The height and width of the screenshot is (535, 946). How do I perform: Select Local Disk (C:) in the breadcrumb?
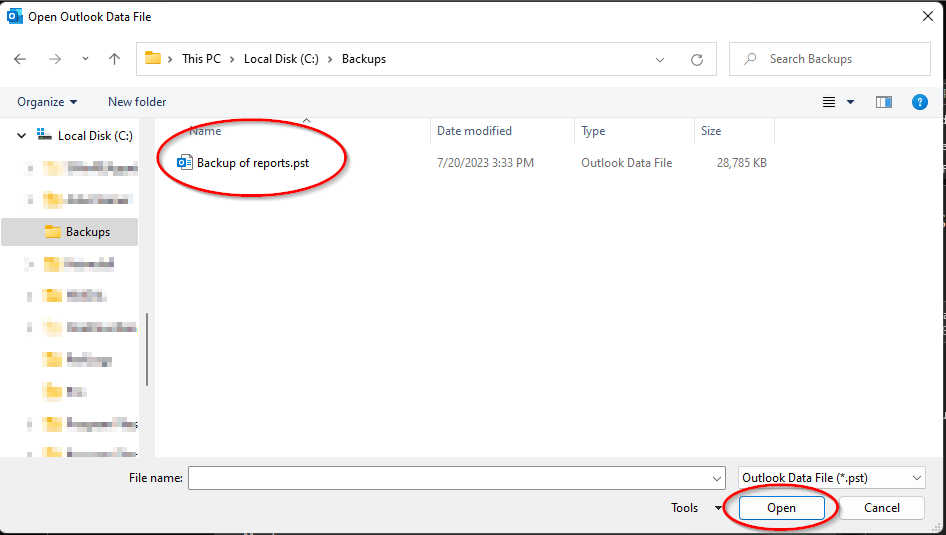281,59
